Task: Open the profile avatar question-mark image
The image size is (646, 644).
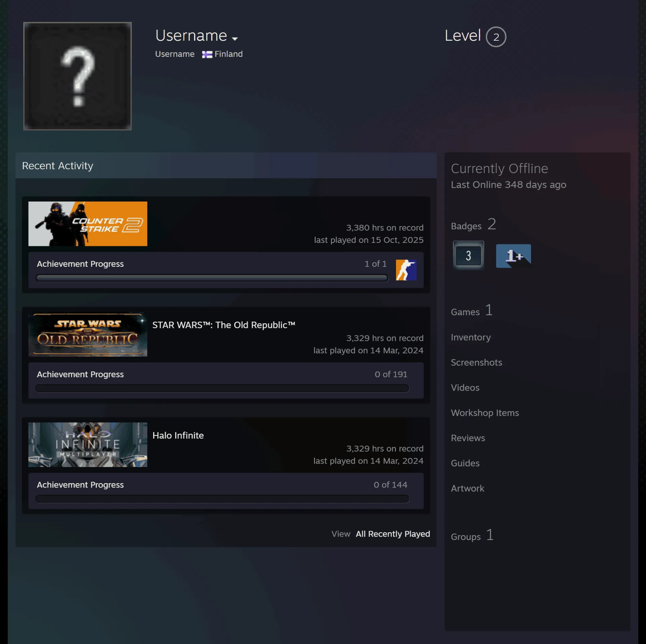Action: (x=77, y=76)
